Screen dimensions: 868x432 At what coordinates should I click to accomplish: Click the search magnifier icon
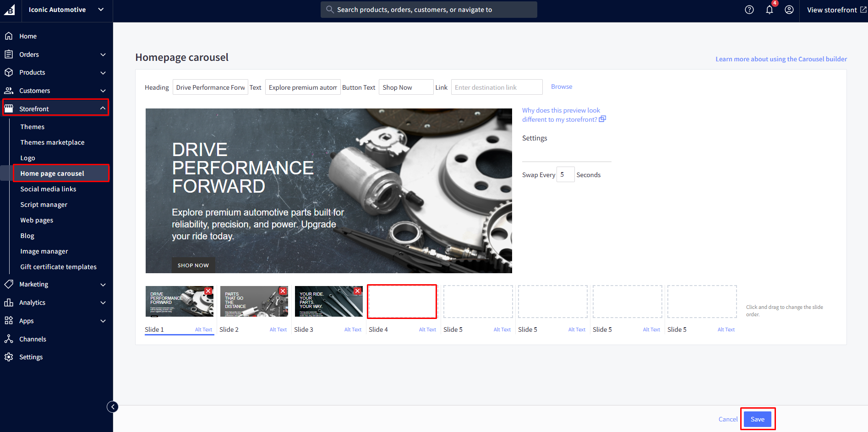tap(329, 10)
